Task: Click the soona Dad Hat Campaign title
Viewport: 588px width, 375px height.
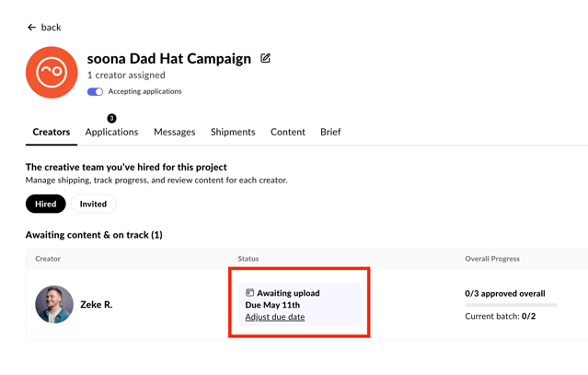Action: coord(169,59)
